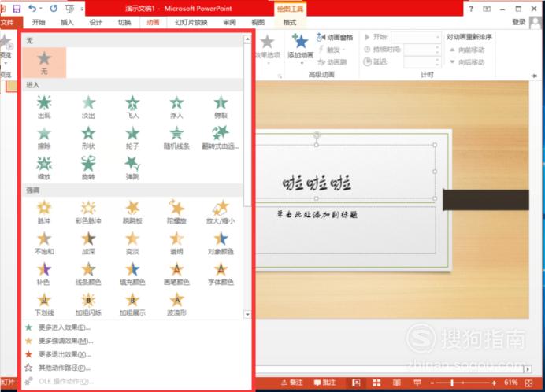Apply the 线条颜色 line color effect
Screen dimensions: 545x392
[x=88, y=273]
